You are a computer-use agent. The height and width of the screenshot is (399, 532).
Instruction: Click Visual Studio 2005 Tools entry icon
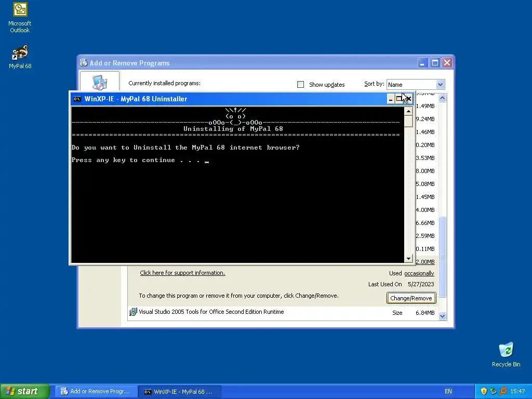coord(133,312)
